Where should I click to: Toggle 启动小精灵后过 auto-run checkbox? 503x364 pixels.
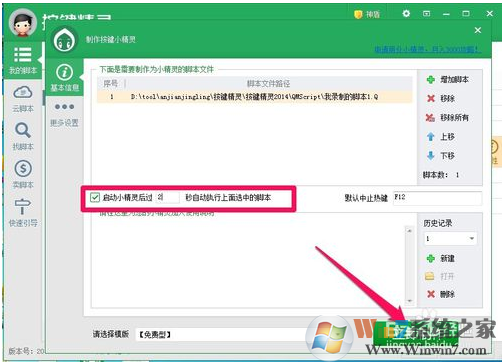point(95,197)
